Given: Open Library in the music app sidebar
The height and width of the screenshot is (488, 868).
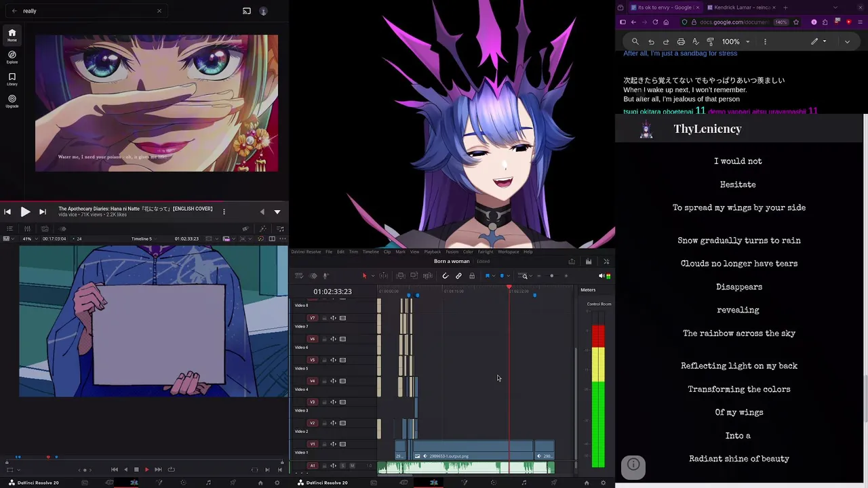Looking at the screenshot, I should click(x=12, y=79).
